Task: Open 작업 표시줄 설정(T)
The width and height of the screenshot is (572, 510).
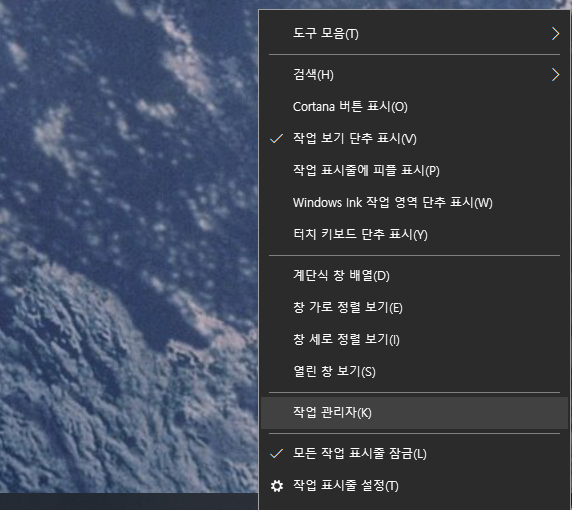Action: (x=414, y=486)
